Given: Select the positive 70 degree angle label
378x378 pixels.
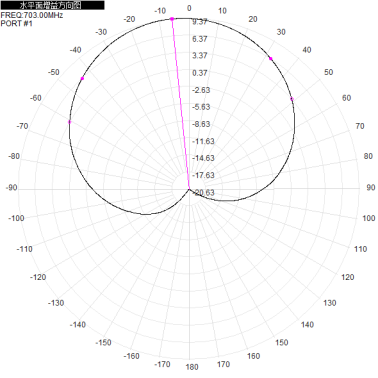Looking at the screenshot, I should 360,126.
